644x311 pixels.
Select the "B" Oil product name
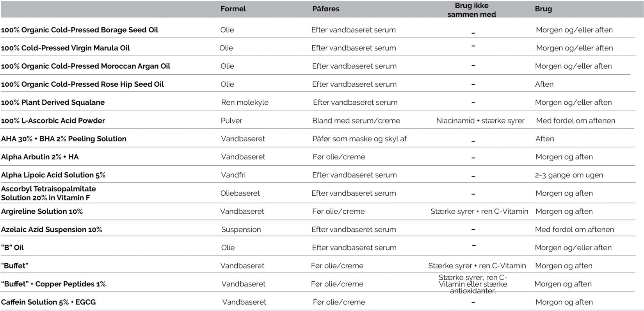(12, 248)
